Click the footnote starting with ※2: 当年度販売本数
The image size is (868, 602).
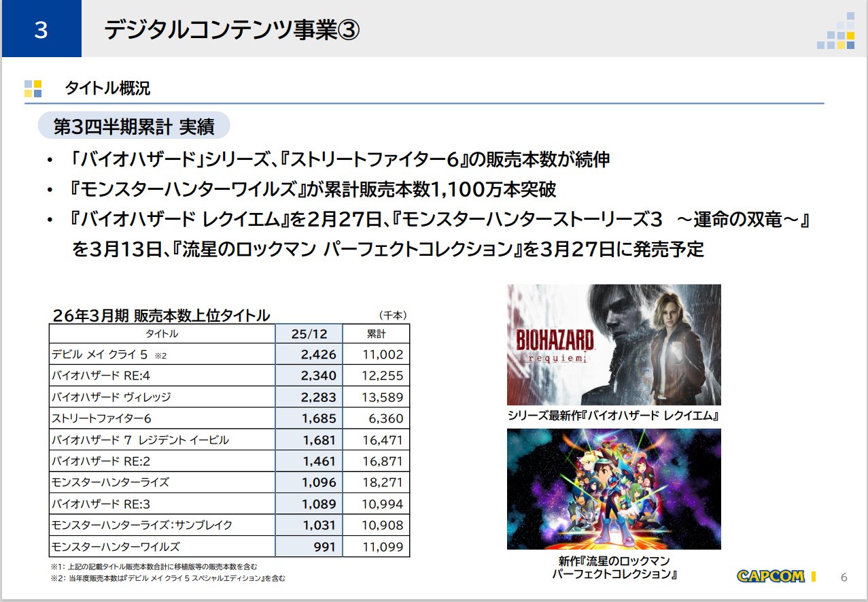click(168, 578)
